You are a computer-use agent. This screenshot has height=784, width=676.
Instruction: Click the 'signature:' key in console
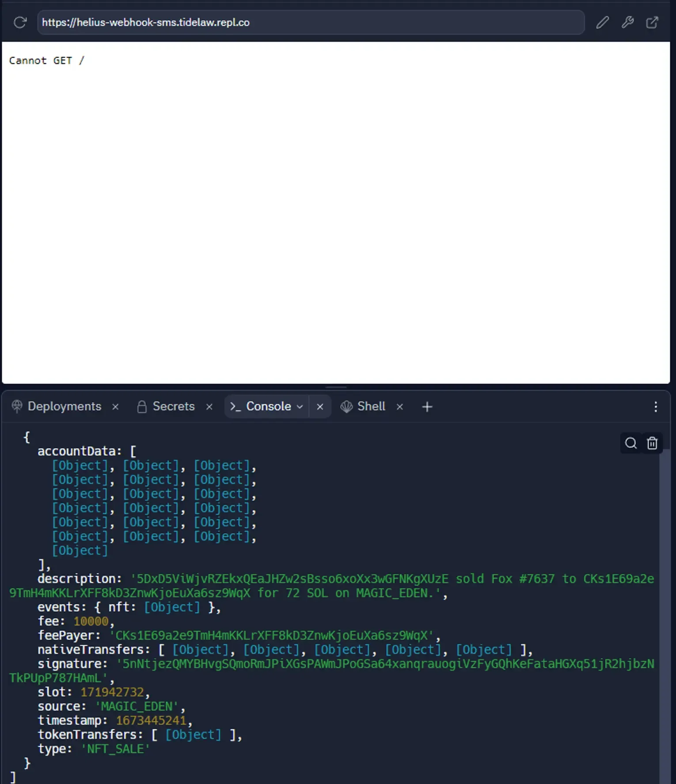(x=72, y=663)
